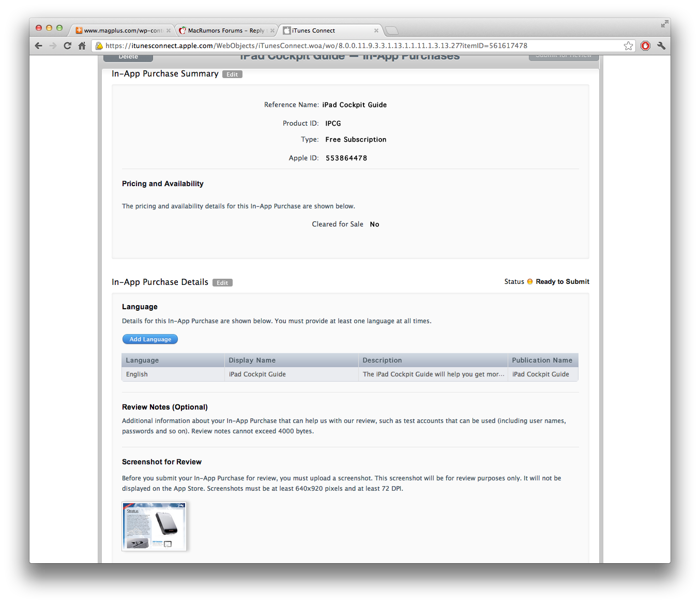Click the Type value Free Subscription

click(356, 140)
